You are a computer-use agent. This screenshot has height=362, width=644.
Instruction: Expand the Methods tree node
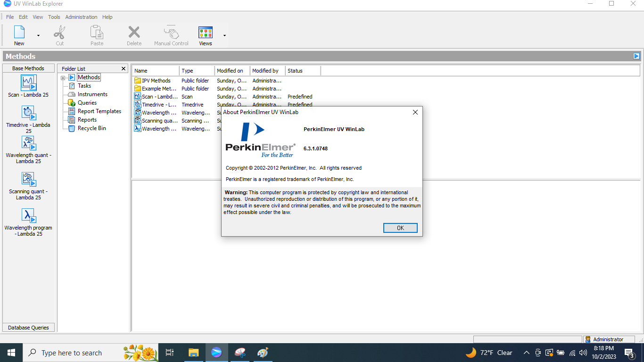(x=63, y=78)
